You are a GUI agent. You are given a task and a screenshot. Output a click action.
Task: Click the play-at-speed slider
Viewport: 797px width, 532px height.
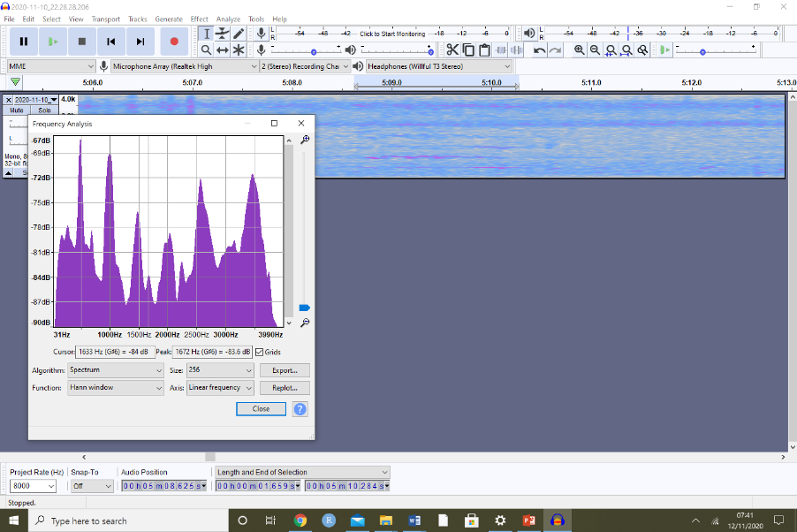717,49
